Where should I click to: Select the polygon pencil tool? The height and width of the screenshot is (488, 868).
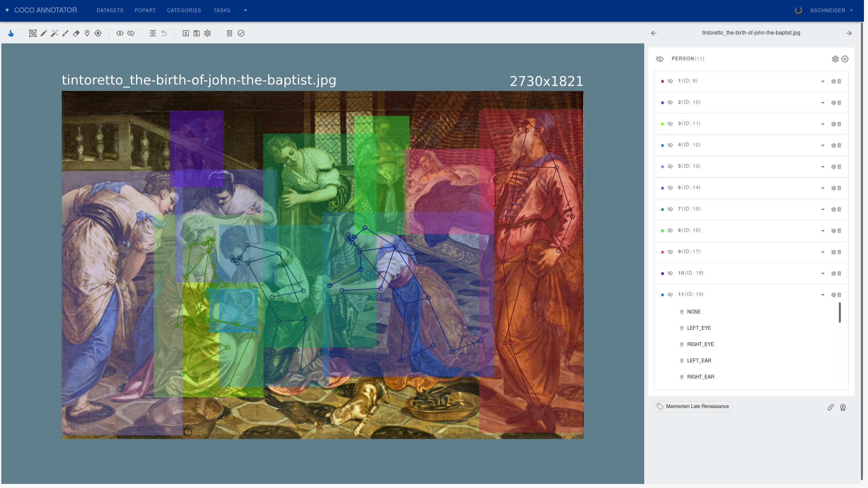[44, 33]
